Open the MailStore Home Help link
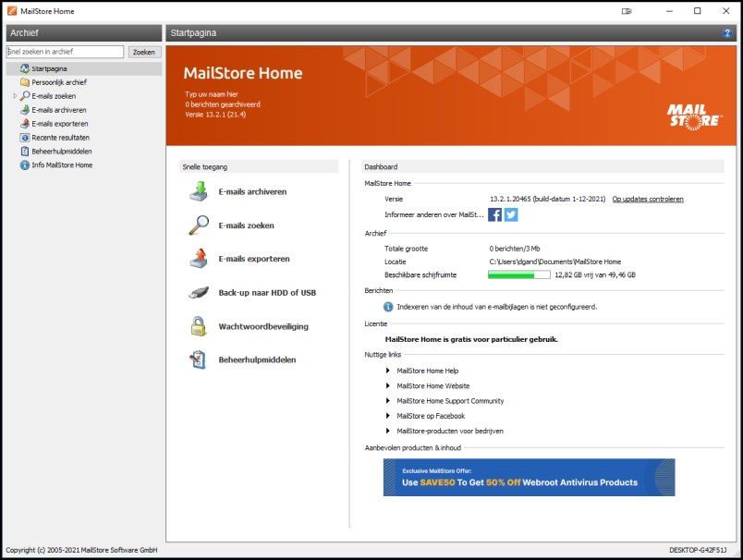Screen dimensions: 743x560 click(428, 371)
